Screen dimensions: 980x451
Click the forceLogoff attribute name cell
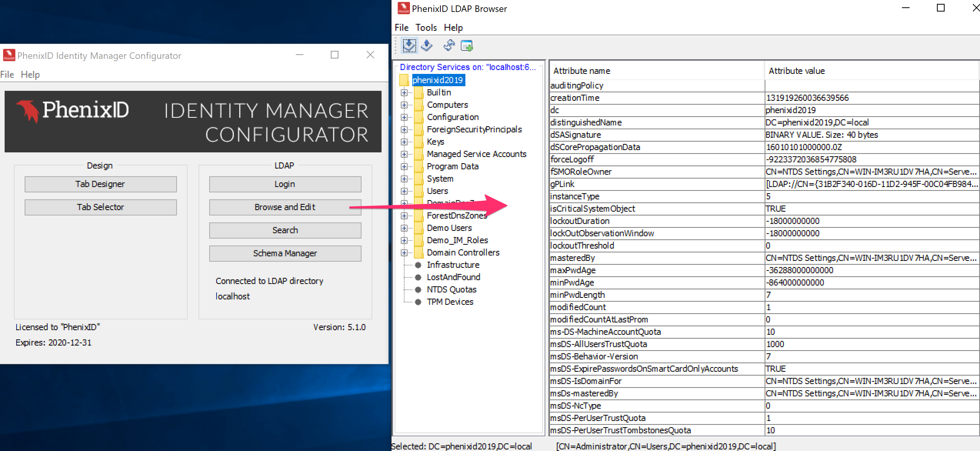pyautogui.click(x=657, y=159)
